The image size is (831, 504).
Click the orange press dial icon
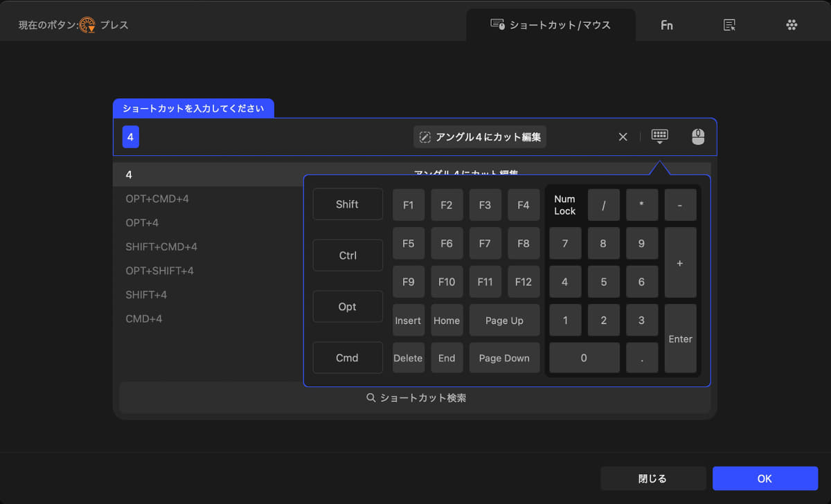pyautogui.click(x=87, y=25)
